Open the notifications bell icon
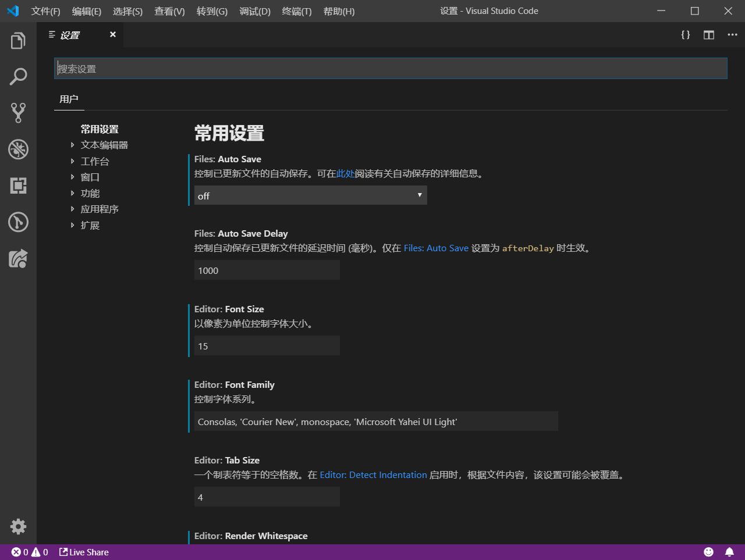Viewport: 745px width, 560px height. (x=729, y=552)
